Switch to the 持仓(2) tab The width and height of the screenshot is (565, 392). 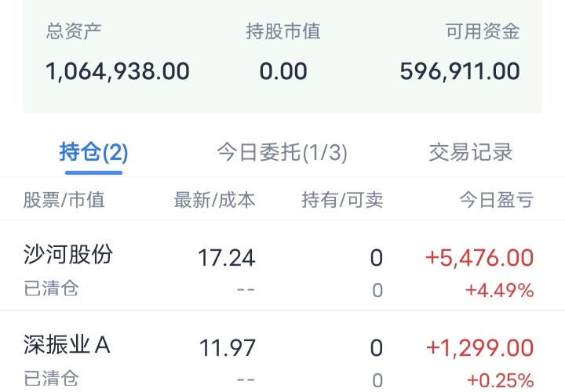click(x=93, y=152)
